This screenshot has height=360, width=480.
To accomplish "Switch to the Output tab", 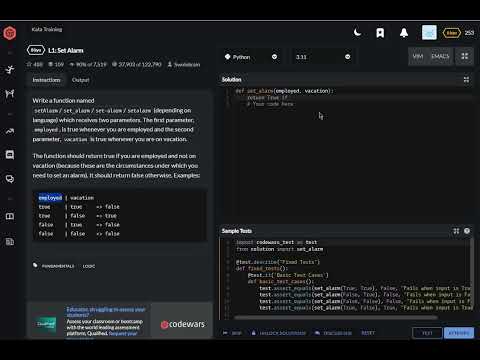I will [80, 80].
